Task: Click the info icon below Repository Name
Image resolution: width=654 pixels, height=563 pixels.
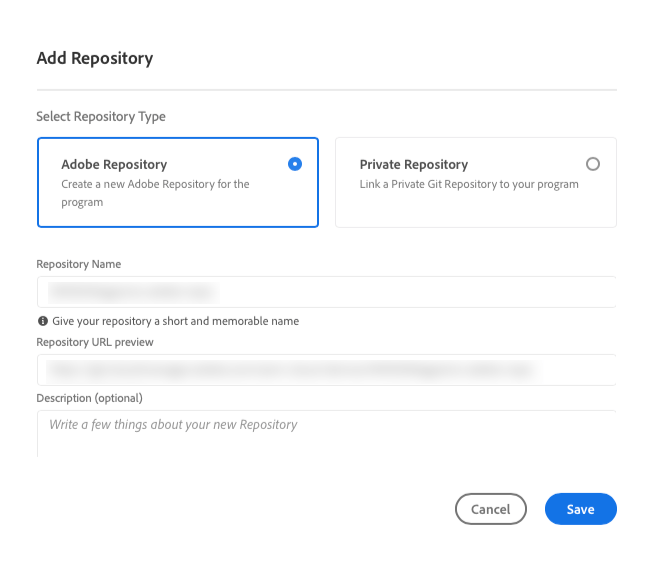Action: pos(43,321)
